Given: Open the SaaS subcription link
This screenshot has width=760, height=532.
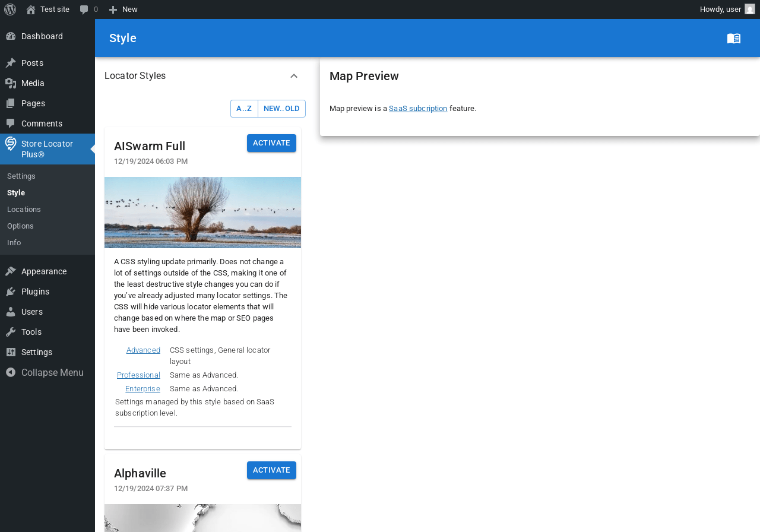Looking at the screenshot, I should coord(418,109).
